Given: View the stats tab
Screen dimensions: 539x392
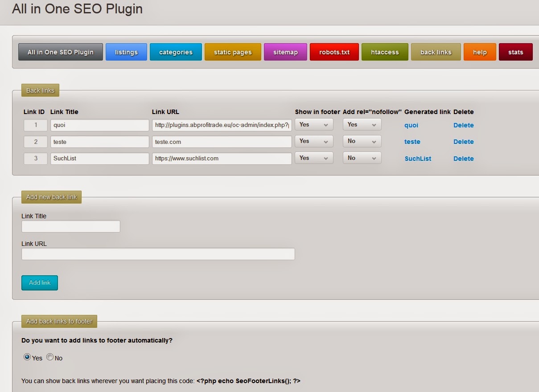Looking at the screenshot, I should point(515,52).
